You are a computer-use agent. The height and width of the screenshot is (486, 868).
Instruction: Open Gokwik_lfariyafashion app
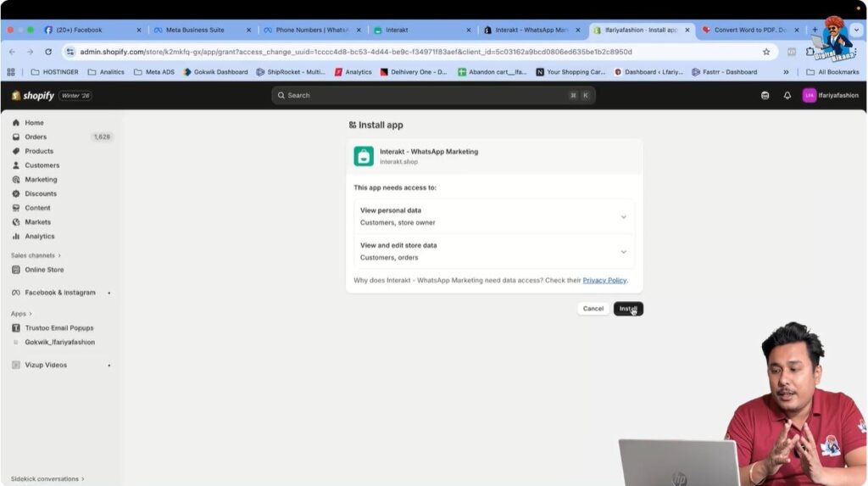click(x=59, y=342)
